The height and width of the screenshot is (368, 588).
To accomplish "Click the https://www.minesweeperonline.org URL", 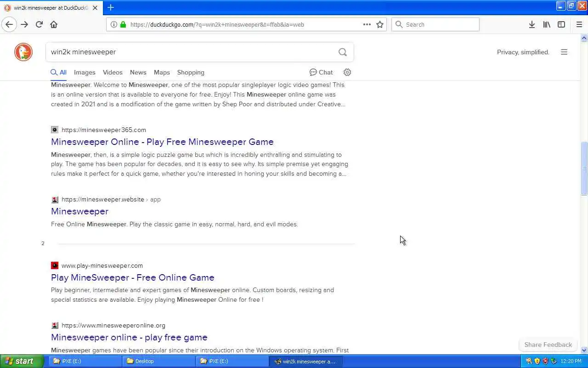I will (113, 325).
